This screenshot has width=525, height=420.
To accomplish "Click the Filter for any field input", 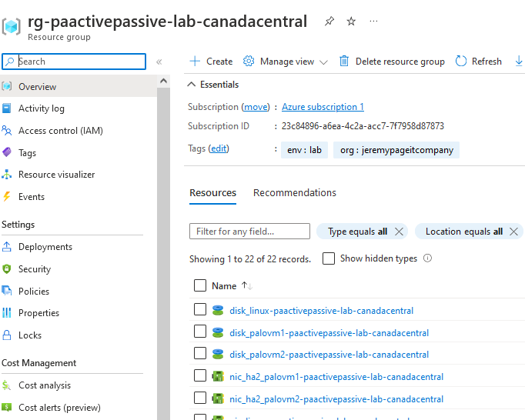I will (249, 232).
